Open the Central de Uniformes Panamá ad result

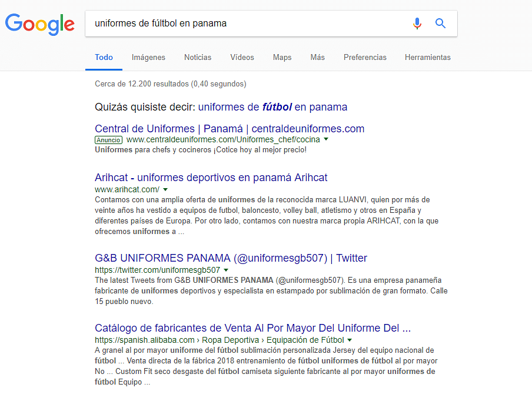[230, 129]
